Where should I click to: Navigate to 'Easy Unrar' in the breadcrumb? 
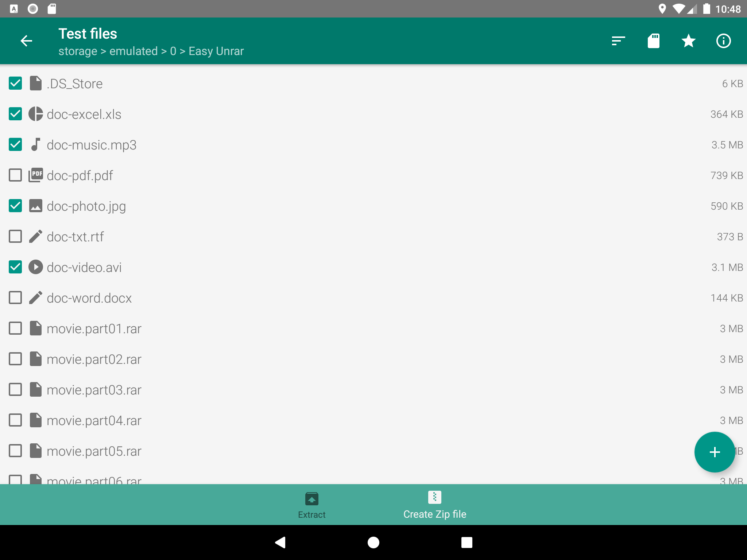click(216, 51)
